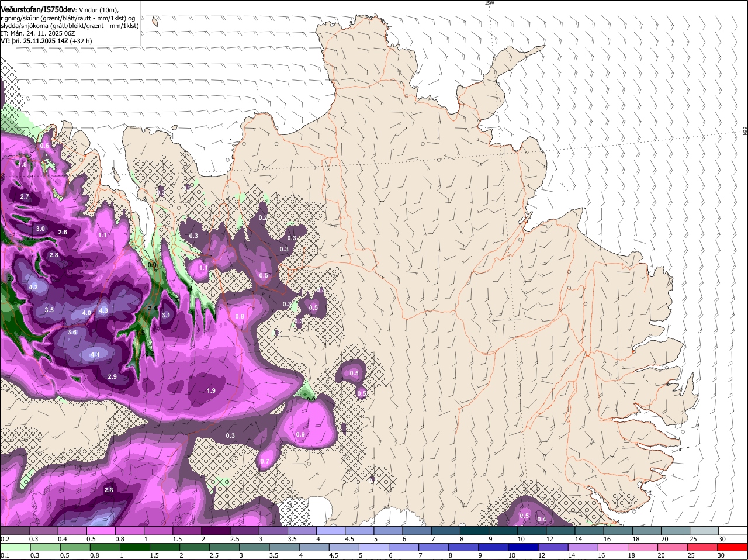Click the 4.2 precipitation value on map

[33, 287]
